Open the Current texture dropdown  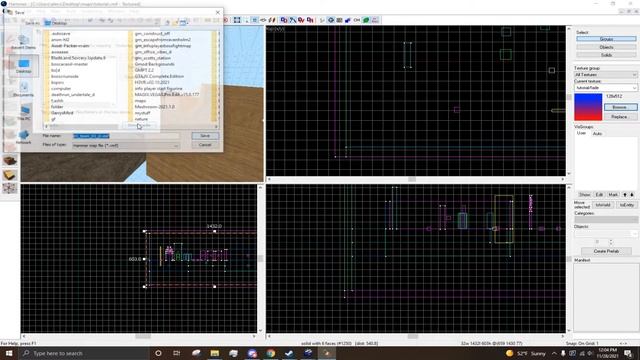[606, 88]
